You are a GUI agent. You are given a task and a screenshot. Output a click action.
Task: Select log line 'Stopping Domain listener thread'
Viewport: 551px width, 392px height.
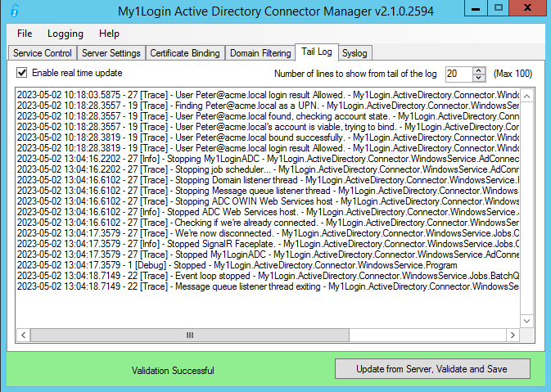click(268, 180)
